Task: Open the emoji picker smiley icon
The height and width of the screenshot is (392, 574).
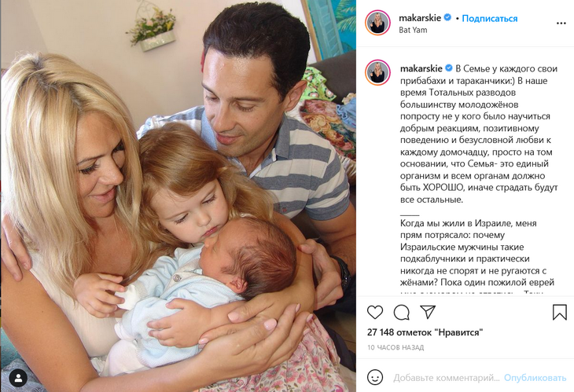Action: pyautogui.click(x=375, y=377)
